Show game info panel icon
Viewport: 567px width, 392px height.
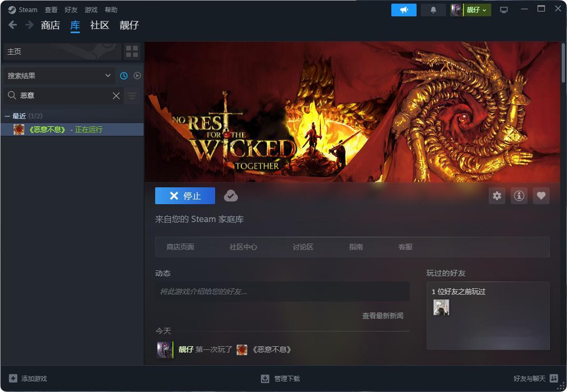[x=519, y=196]
